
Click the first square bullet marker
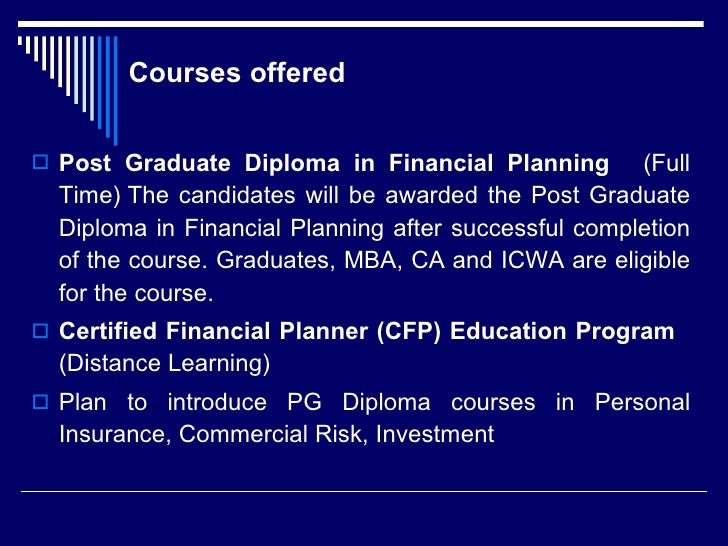[x=40, y=162]
